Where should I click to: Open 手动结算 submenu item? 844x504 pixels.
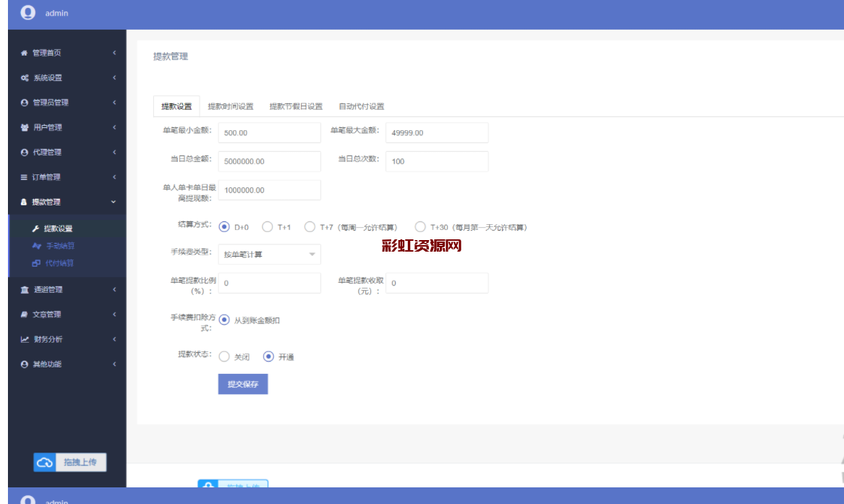(x=60, y=246)
